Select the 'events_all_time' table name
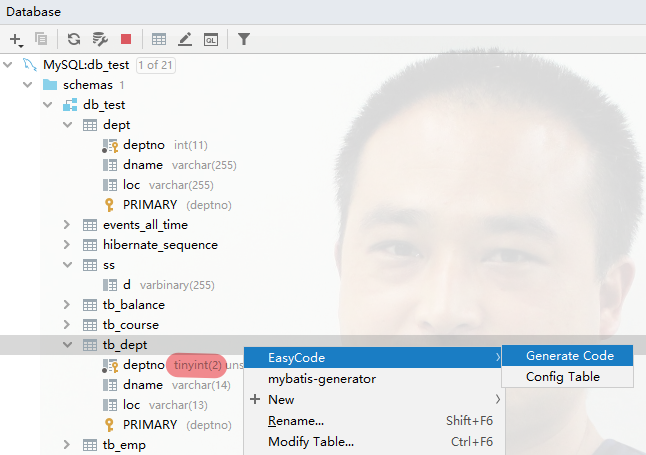 [145, 225]
